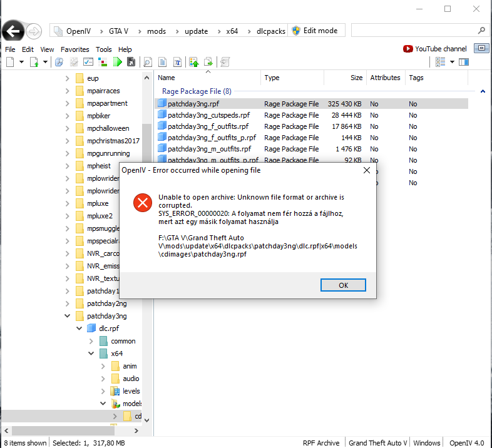492x448 pixels.
Task: Click the export files icon with right arrow
Action: pos(208,62)
